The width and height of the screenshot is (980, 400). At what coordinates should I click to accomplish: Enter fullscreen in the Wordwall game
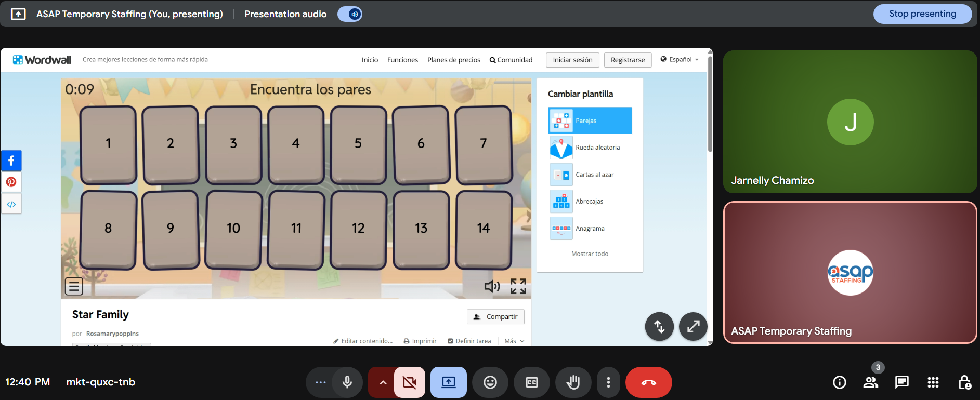coord(518,286)
